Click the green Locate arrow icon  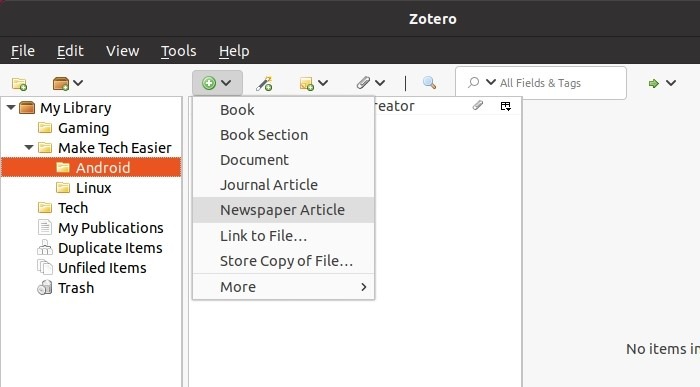tap(654, 83)
